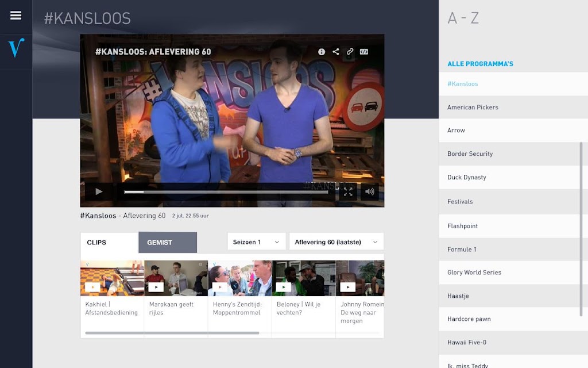Click Johnny Romein De weg naar morgen caption

pyautogui.click(x=362, y=312)
